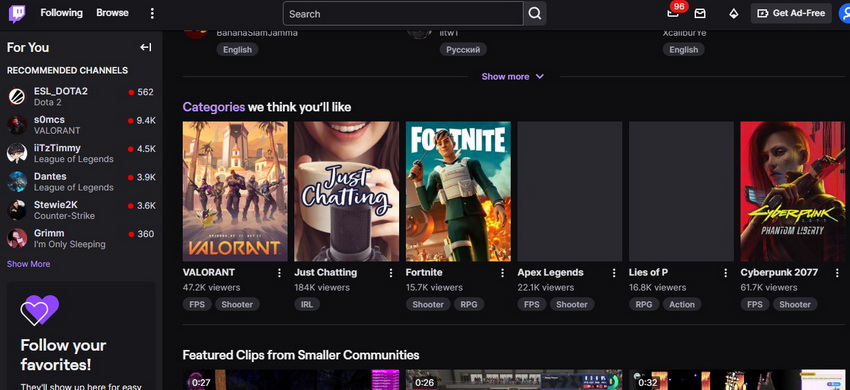Select the FPS tag under VALORANT
The width and height of the screenshot is (850, 390).
click(197, 304)
